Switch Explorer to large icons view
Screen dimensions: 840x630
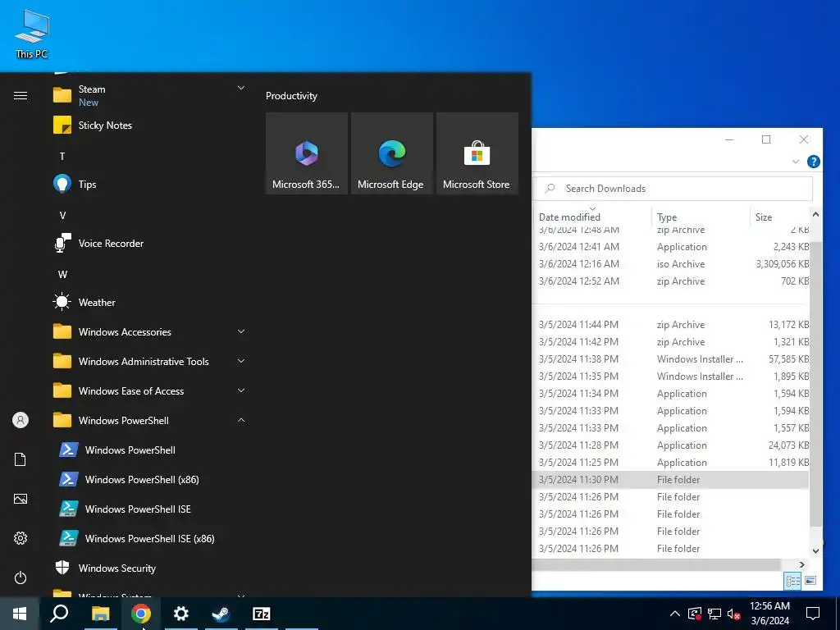pyautogui.click(x=810, y=581)
